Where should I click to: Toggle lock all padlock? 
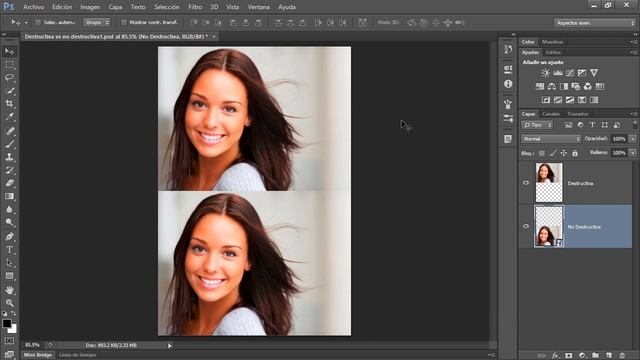pos(575,153)
